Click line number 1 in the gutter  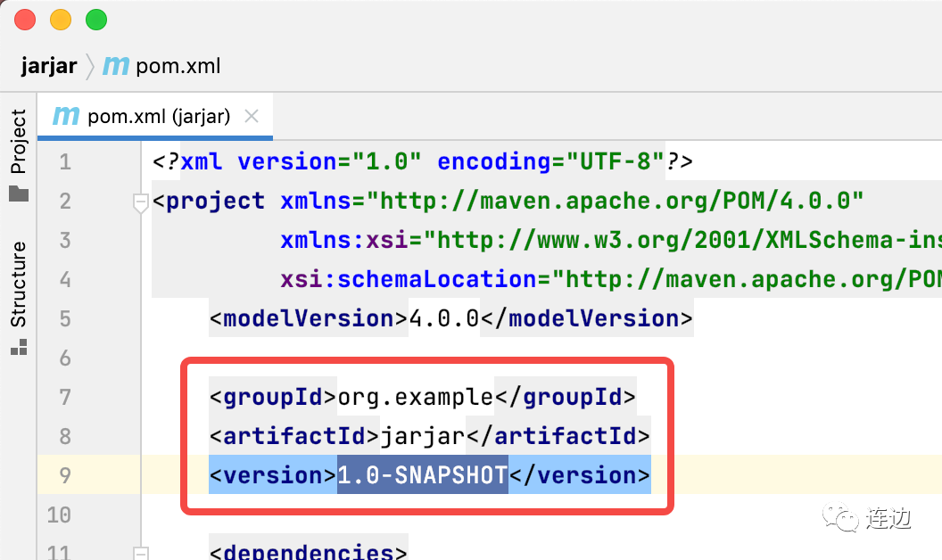coord(65,161)
